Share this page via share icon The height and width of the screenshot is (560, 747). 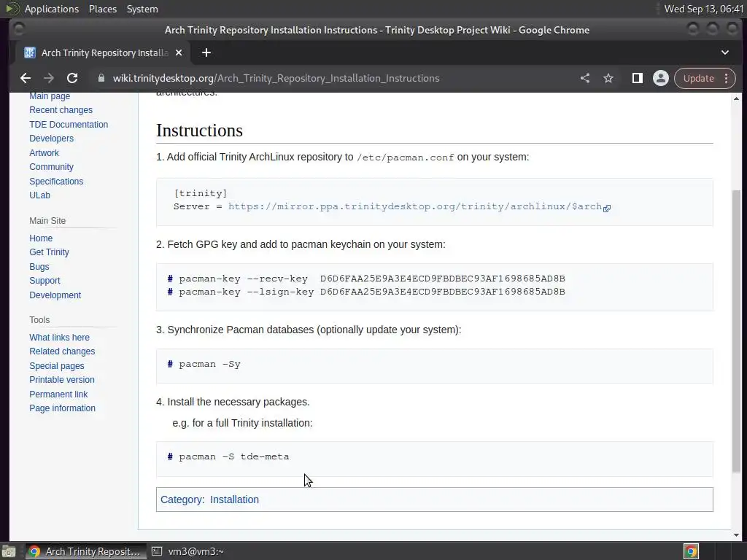tap(585, 78)
